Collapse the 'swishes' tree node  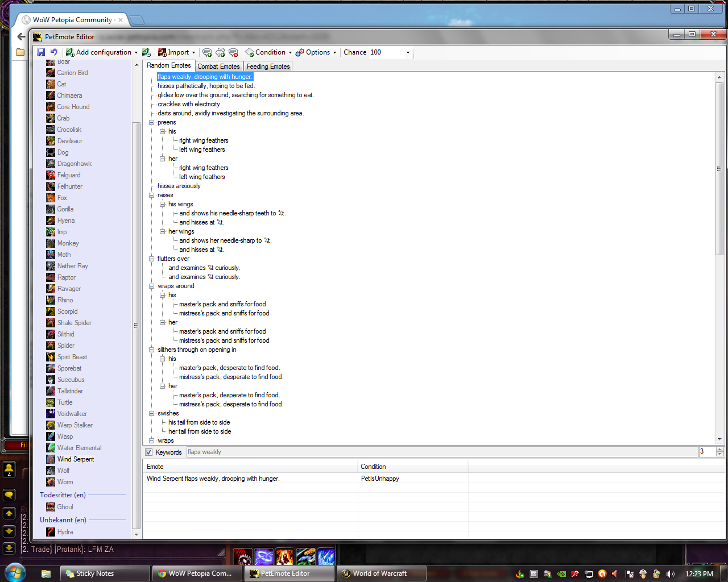pos(152,414)
